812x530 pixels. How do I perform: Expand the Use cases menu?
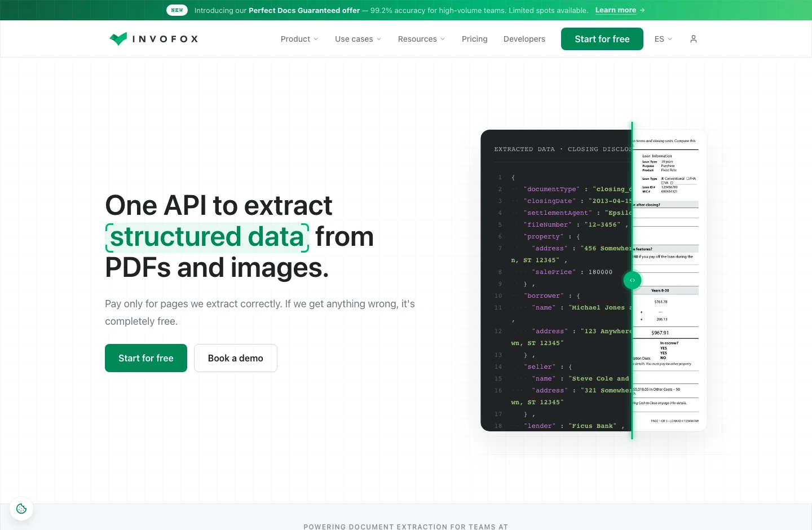point(358,39)
